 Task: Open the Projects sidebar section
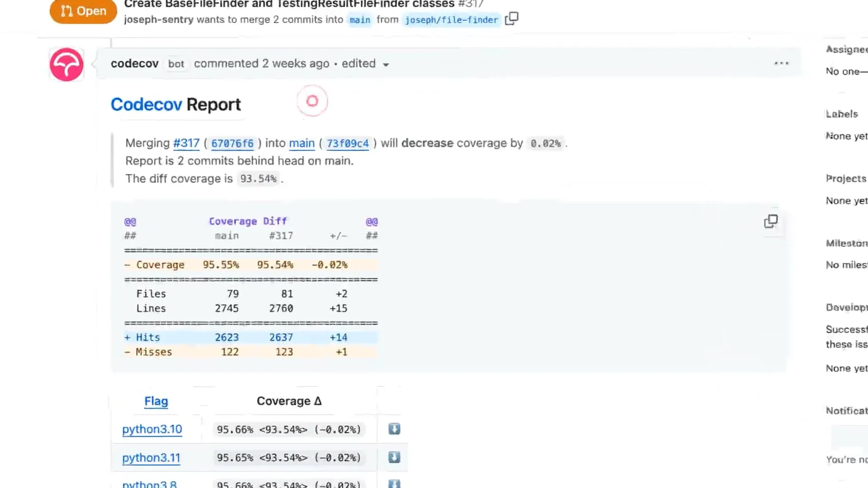(846, 178)
